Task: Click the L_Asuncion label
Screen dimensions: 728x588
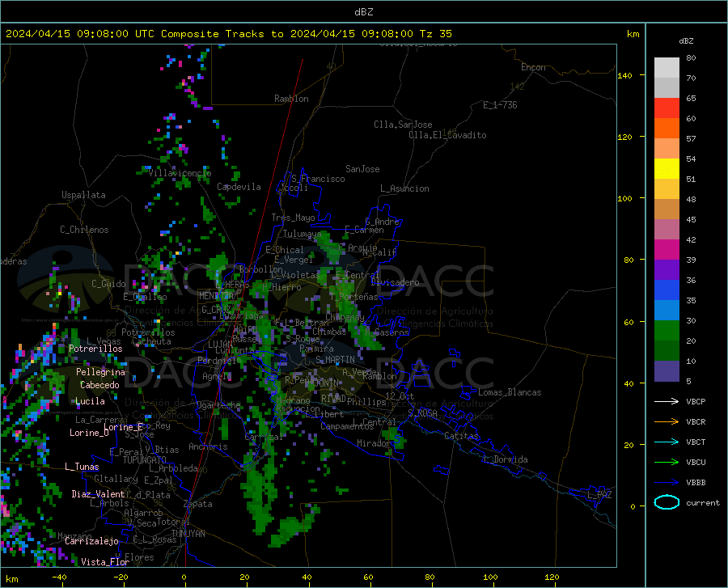Action: point(404,188)
